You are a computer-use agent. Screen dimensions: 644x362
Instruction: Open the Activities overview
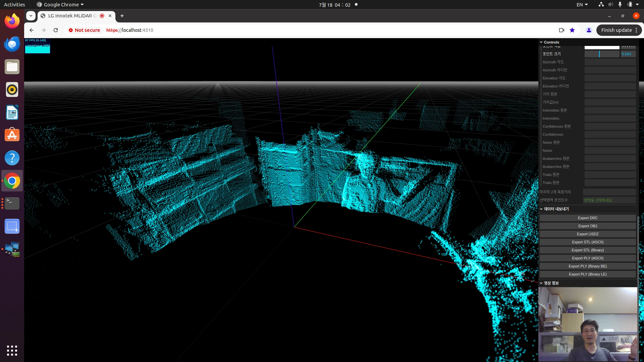(x=14, y=5)
